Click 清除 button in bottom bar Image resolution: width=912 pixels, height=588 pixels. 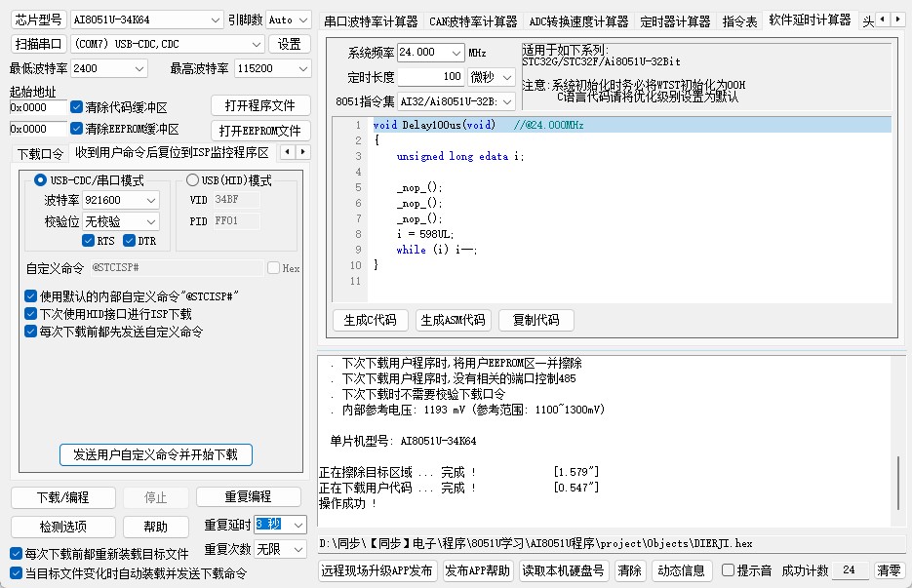coord(629,570)
